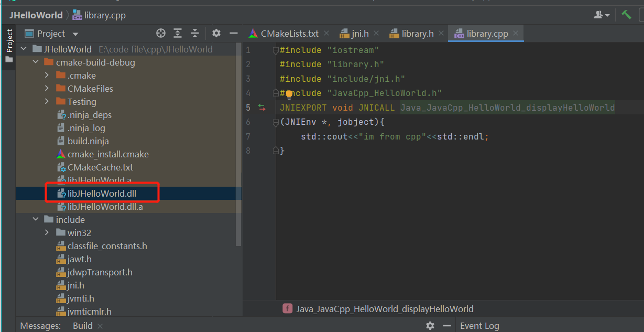The image size is (644, 332).
Task: Expand the CMakeFiles folder
Action: click(47, 89)
